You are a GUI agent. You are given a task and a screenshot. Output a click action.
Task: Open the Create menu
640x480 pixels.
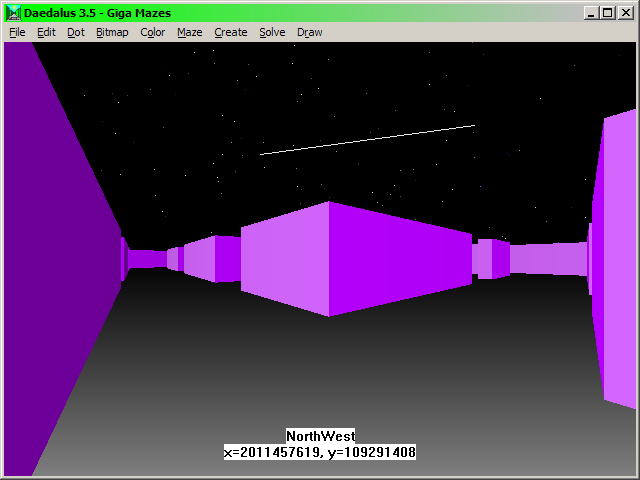[x=231, y=32]
